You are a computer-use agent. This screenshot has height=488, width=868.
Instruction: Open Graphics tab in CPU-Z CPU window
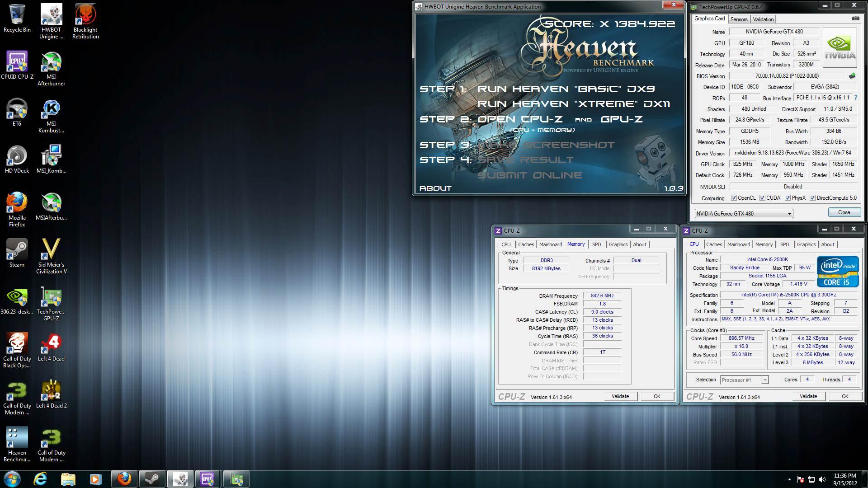pyautogui.click(x=806, y=244)
